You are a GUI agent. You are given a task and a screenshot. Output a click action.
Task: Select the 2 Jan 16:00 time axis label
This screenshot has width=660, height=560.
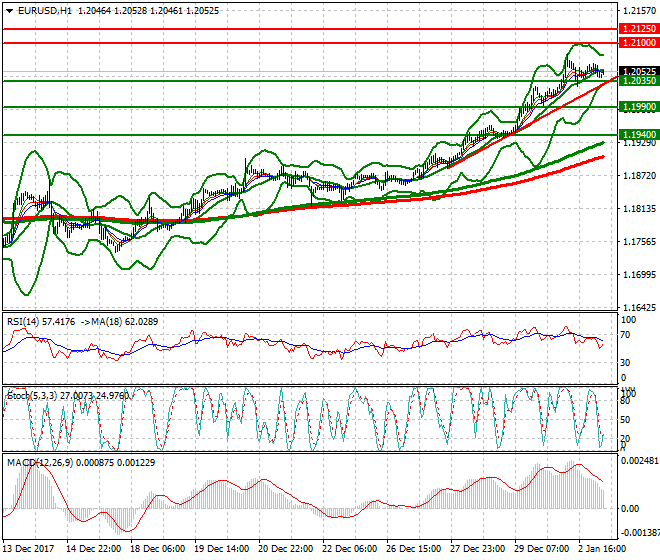coord(603,549)
